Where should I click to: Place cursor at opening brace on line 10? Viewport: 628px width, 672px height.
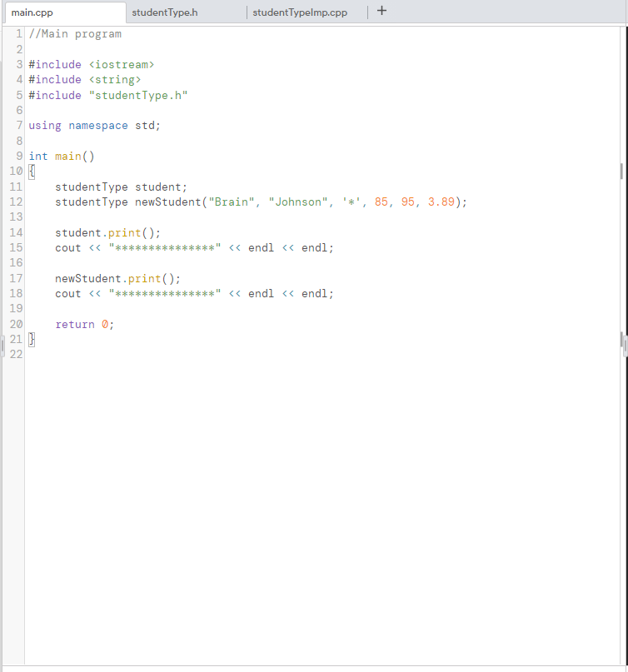32,172
